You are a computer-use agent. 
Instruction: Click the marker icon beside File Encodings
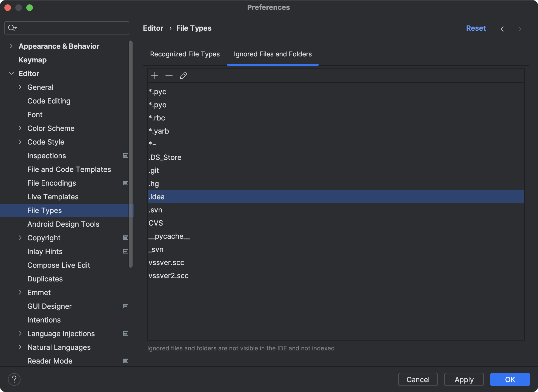[126, 183]
